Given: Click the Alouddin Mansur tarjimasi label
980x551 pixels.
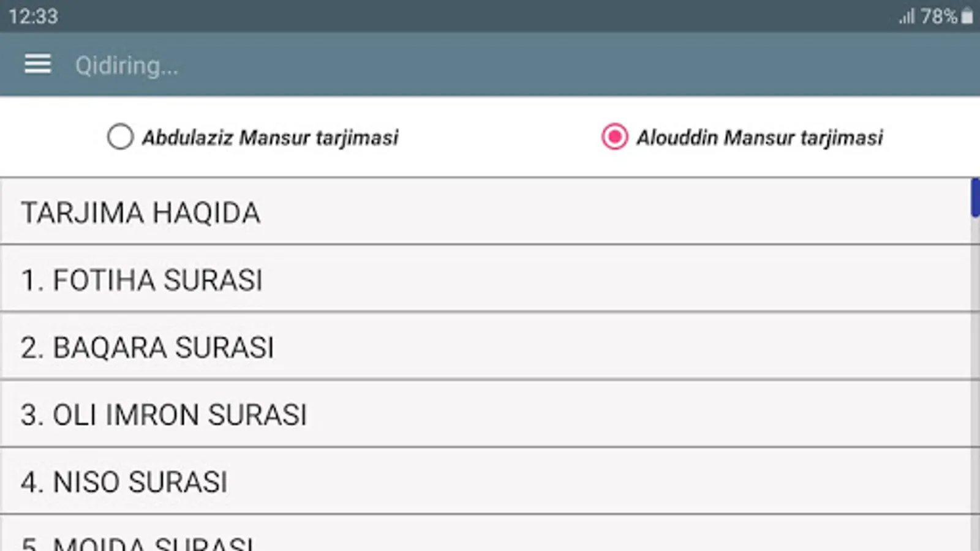Looking at the screenshot, I should tap(759, 138).
